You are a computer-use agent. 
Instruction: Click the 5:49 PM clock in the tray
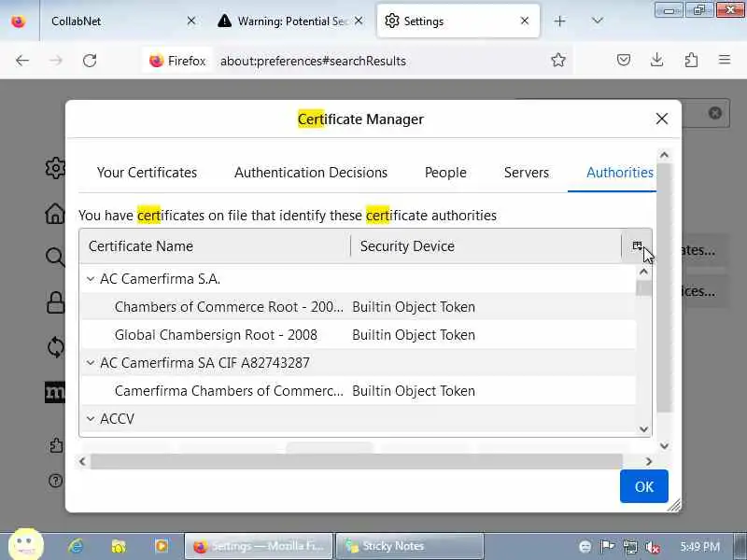(699, 547)
